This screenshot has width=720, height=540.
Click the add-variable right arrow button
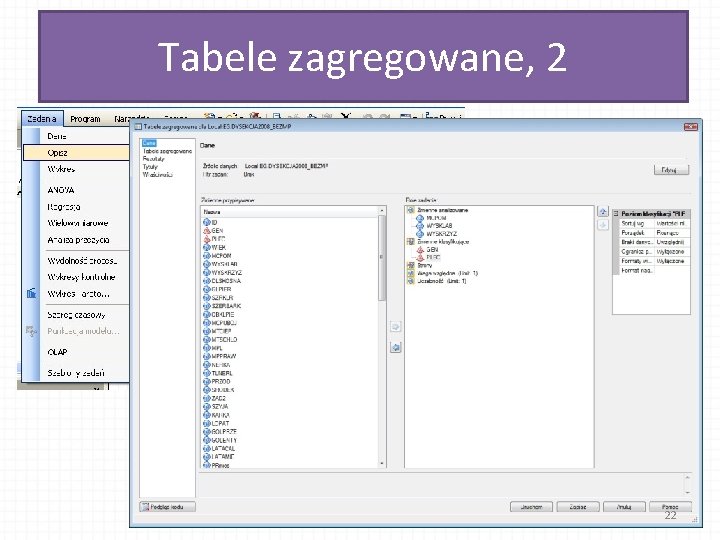click(395, 327)
